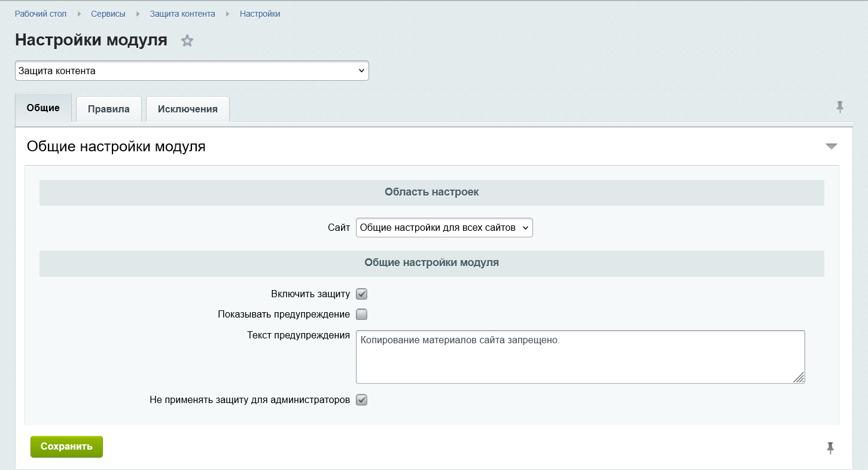Open the Сайт dropdown
Viewport: 868px width, 470px height.
(x=444, y=227)
